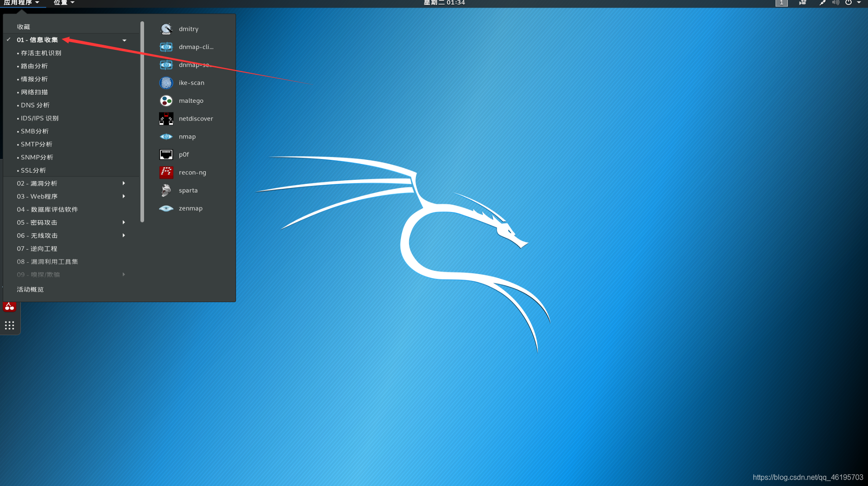Image resolution: width=868 pixels, height=486 pixels.
Task: Open the Cherrytree dock icon
Action: click(10, 307)
